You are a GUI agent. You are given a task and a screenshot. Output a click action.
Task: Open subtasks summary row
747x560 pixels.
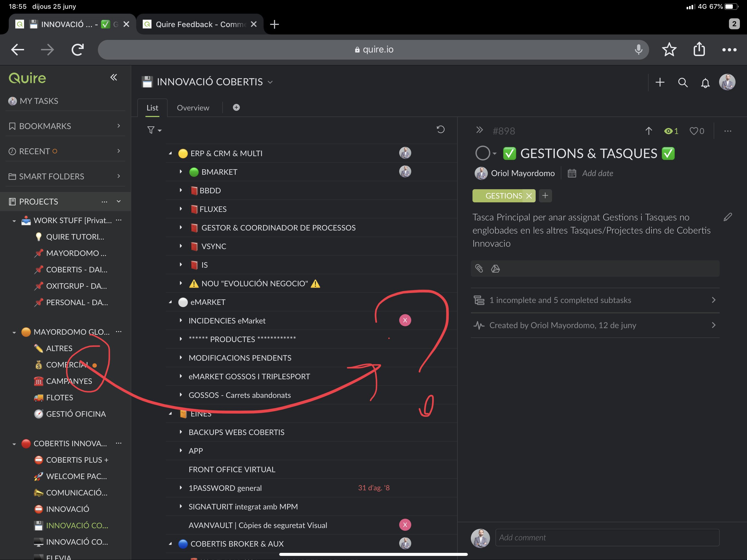(595, 300)
